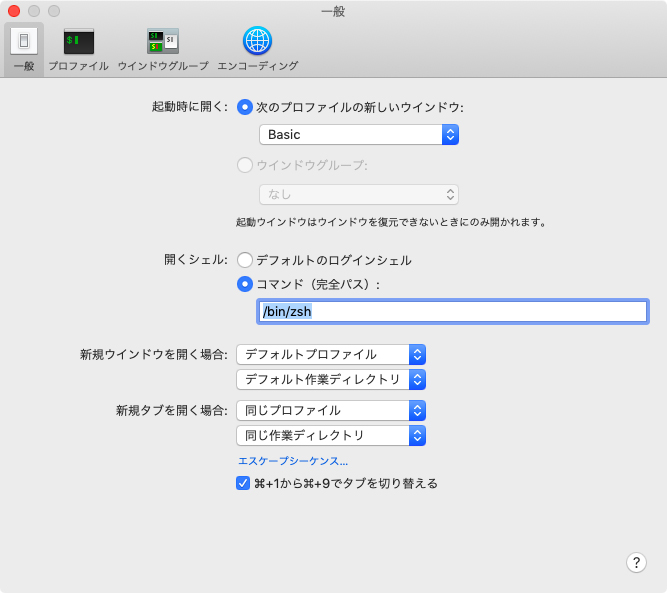This screenshot has height=593, width=667.
Task: Click the 新規タブを開く場合 label
Action: pyautogui.click(x=172, y=411)
